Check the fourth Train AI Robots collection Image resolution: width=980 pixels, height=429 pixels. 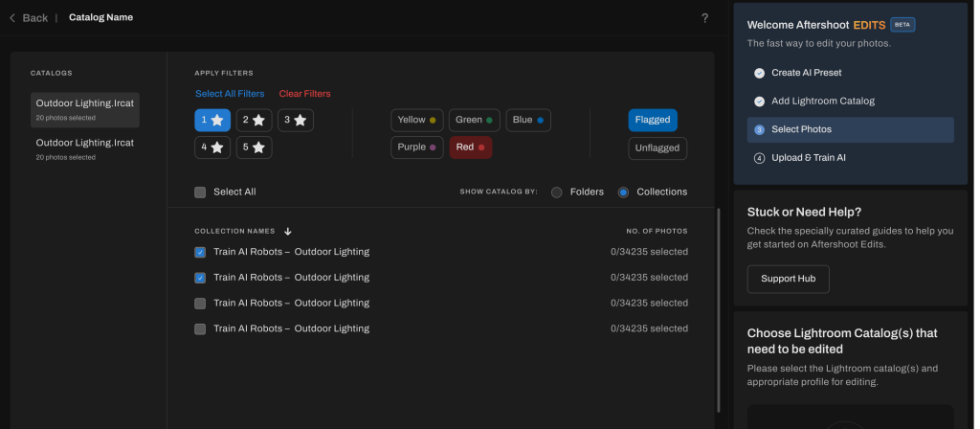pyautogui.click(x=200, y=329)
